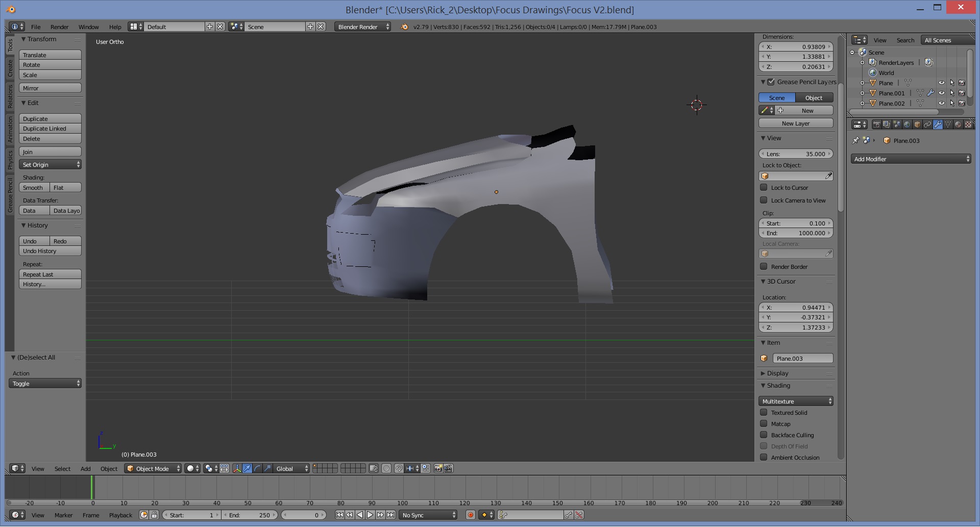Click the OpenGL render camera icon
The image size is (980, 527).
pos(438,469)
